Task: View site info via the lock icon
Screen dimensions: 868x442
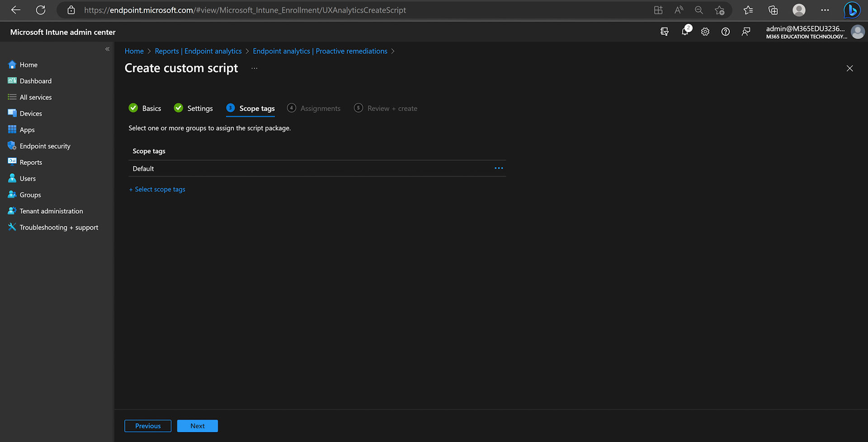Action: coord(71,10)
